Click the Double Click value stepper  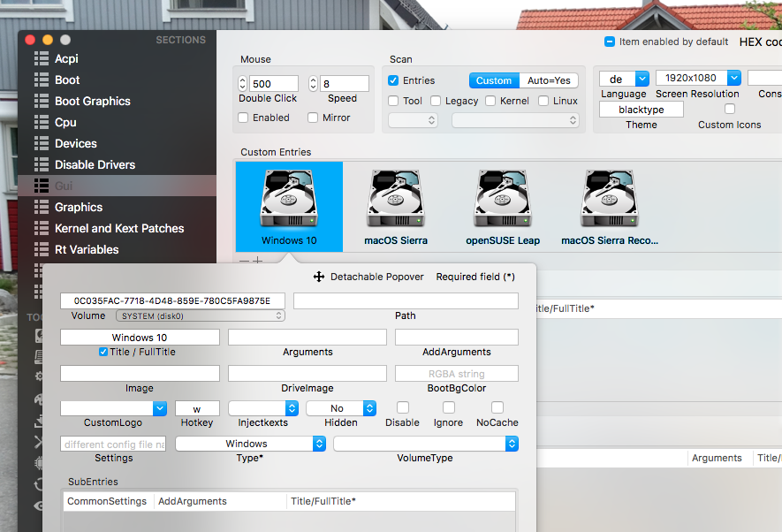click(x=243, y=83)
